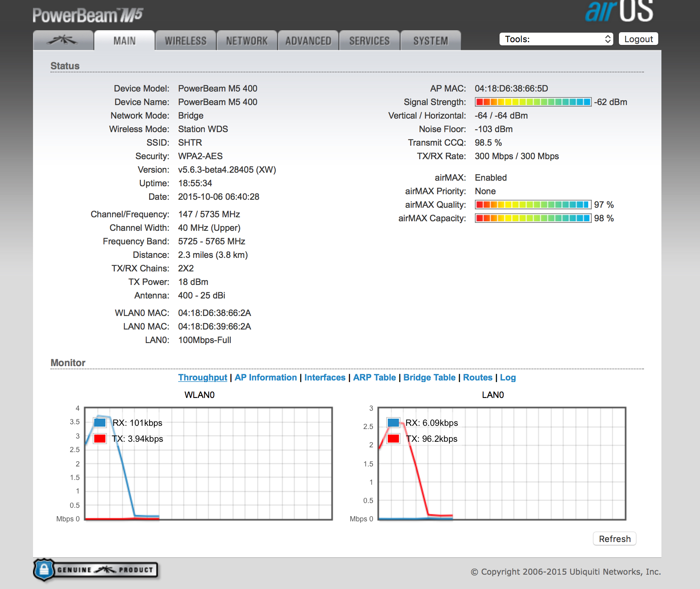
Task: Open the Tools dropdown
Action: (556, 39)
